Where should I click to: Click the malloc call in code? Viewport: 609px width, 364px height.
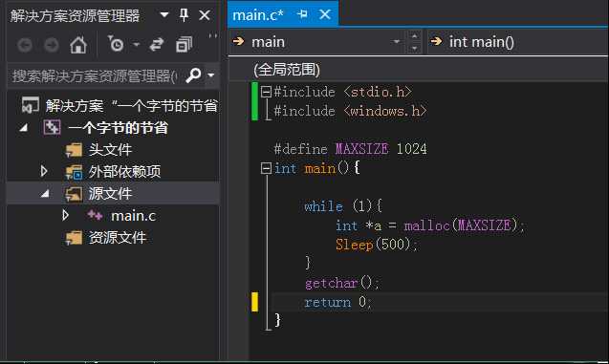point(426,225)
